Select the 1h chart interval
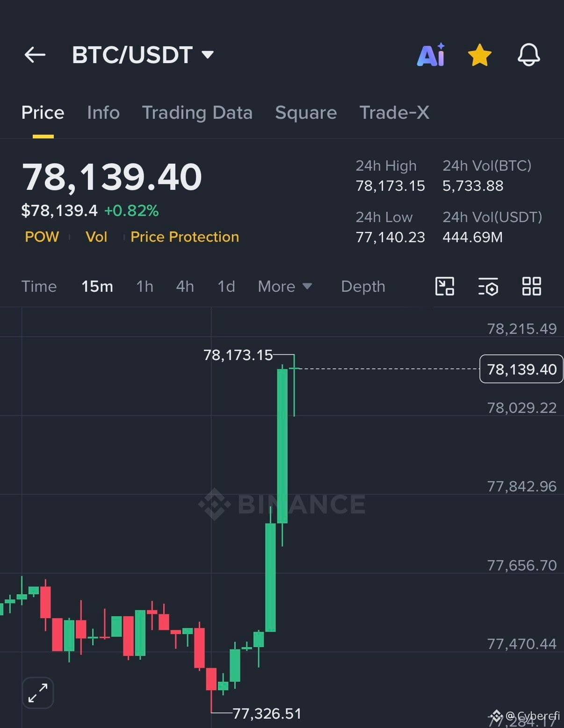This screenshot has height=728, width=564. (145, 286)
